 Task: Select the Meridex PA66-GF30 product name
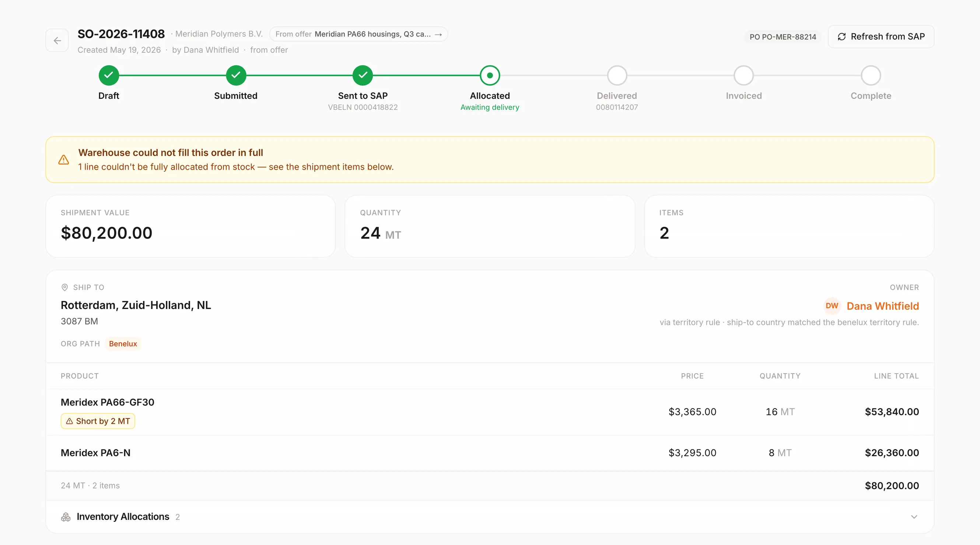point(108,402)
